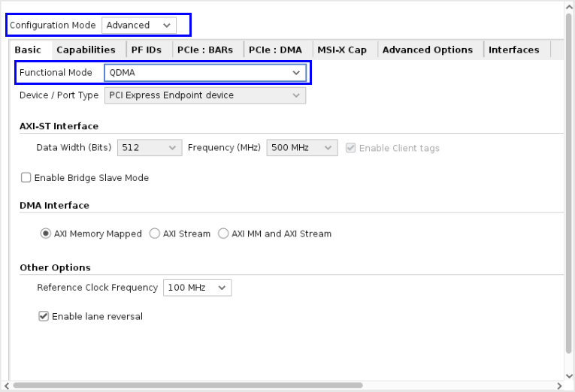This screenshot has width=575, height=392.
Task: Switch to the Capabilities tab
Action: coord(86,50)
